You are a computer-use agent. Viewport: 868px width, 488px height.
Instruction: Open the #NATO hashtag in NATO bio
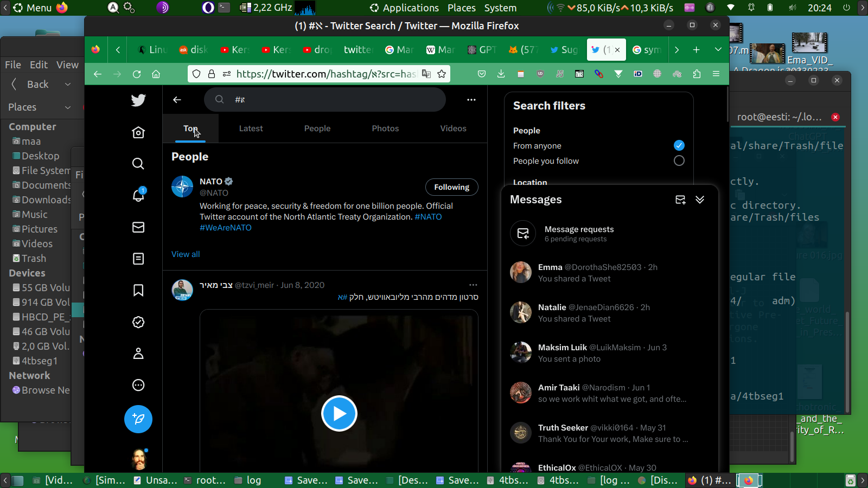pos(428,217)
